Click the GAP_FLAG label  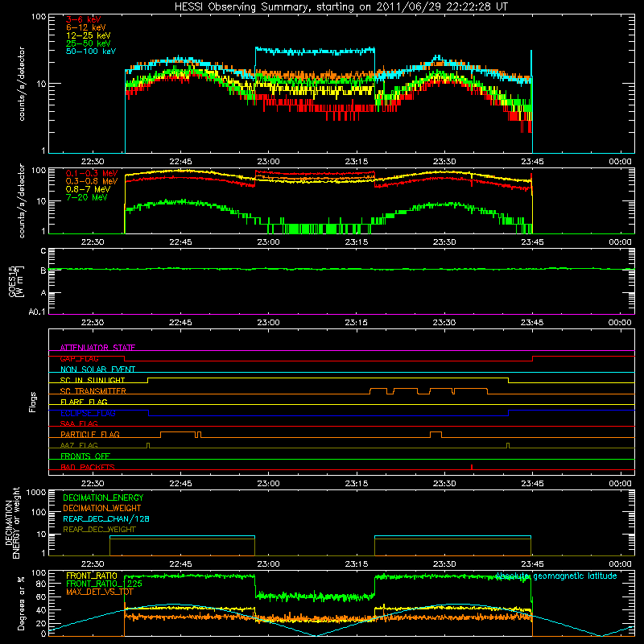click(79, 358)
